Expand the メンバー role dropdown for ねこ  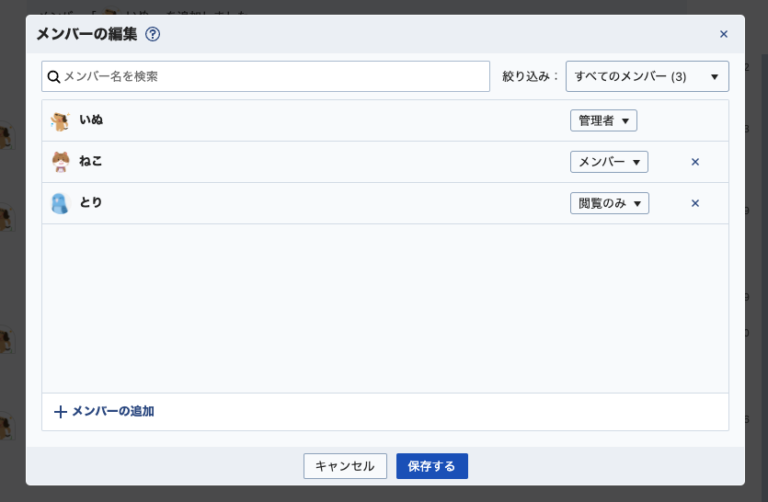[609, 162]
